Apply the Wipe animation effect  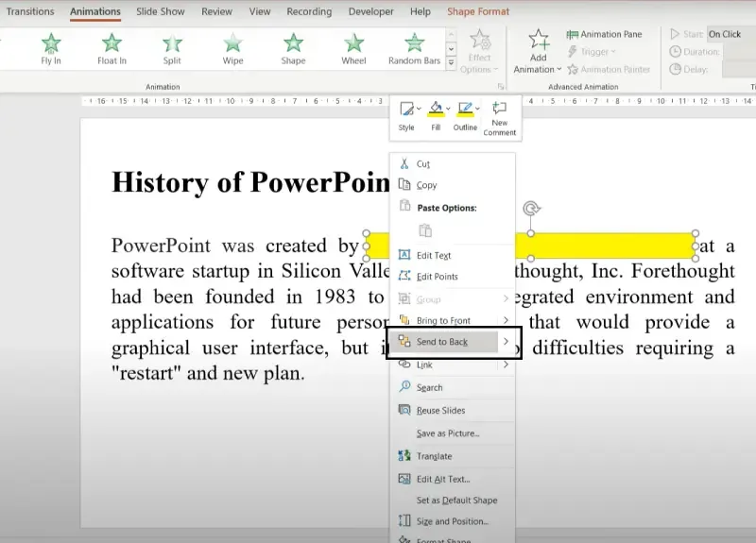232,49
